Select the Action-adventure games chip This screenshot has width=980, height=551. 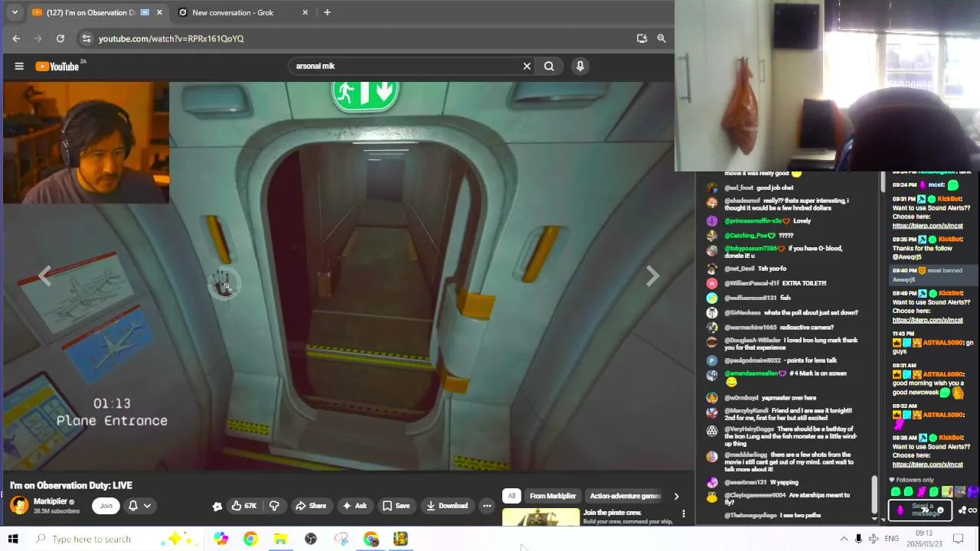pyautogui.click(x=625, y=496)
